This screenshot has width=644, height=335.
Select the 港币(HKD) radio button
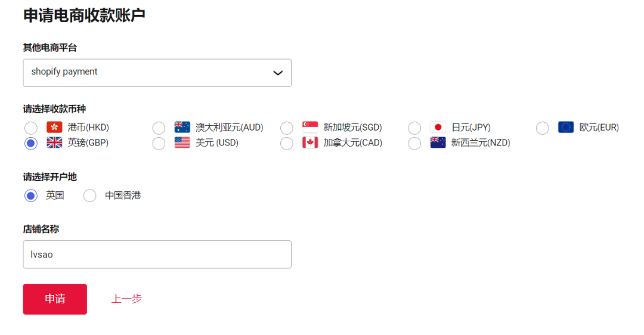pyautogui.click(x=31, y=128)
